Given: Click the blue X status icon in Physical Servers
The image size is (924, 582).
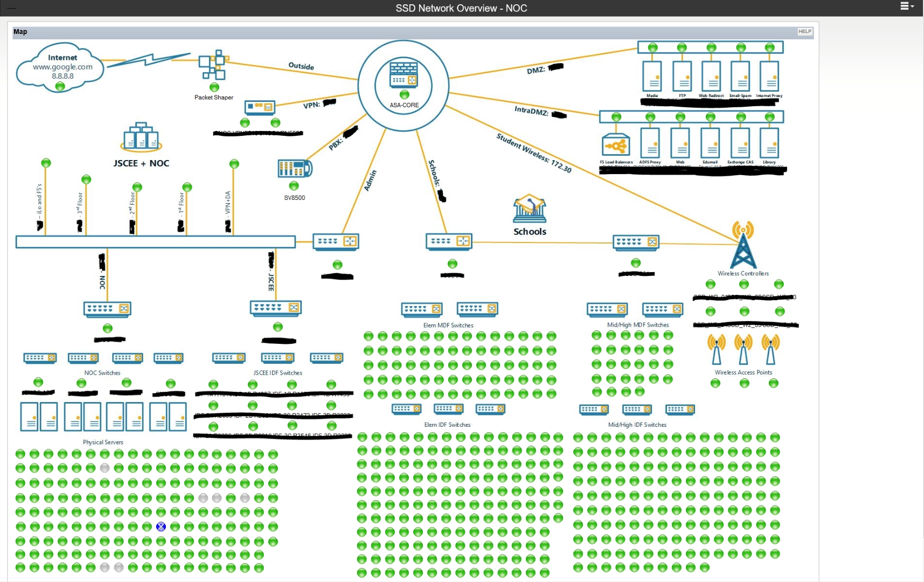Looking at the screenshot, I should pos(161,526).
